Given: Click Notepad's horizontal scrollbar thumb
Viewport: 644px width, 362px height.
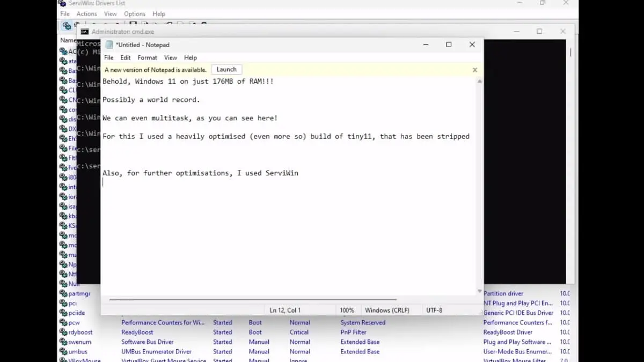Looking at the screenshot, I should (252, 300).
